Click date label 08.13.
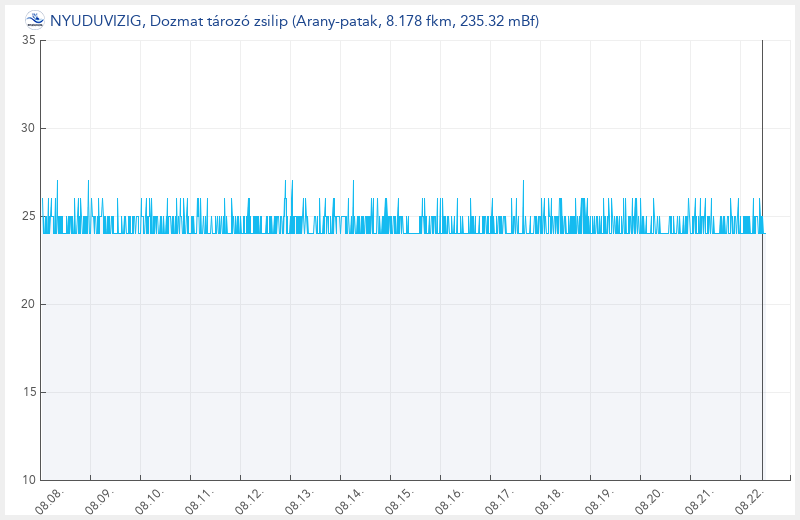 pos(300,501)
